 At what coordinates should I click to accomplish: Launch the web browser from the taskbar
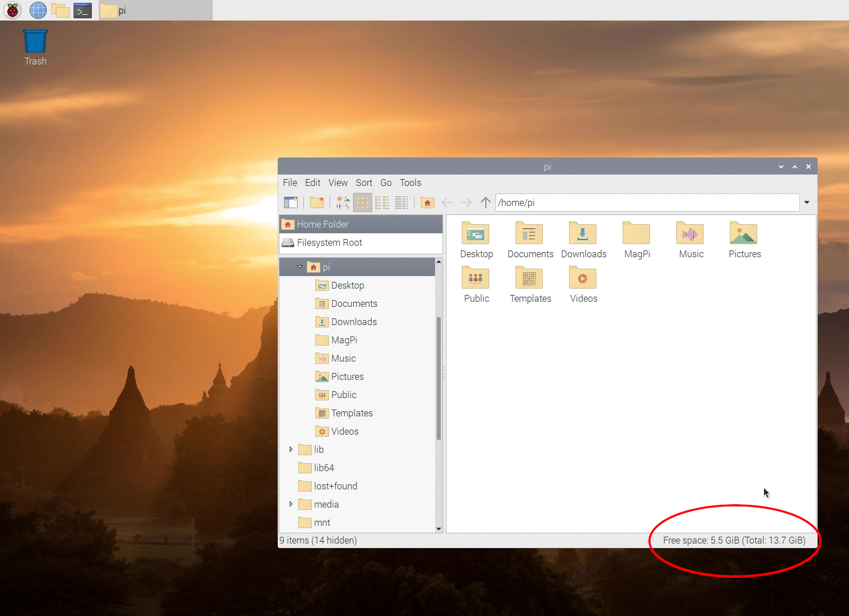coord(38,10)
